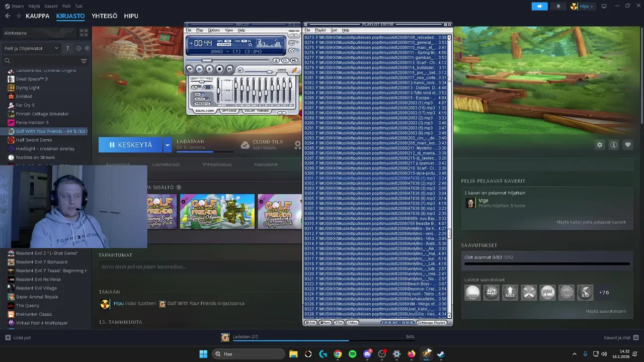Open WACUP Options menu

pos(214,30)
